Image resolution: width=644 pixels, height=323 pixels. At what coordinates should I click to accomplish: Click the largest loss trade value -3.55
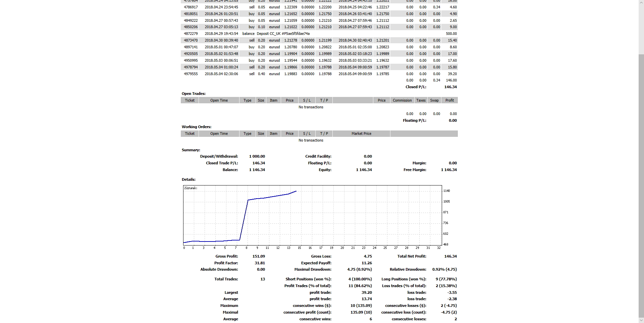pos(452,292)
